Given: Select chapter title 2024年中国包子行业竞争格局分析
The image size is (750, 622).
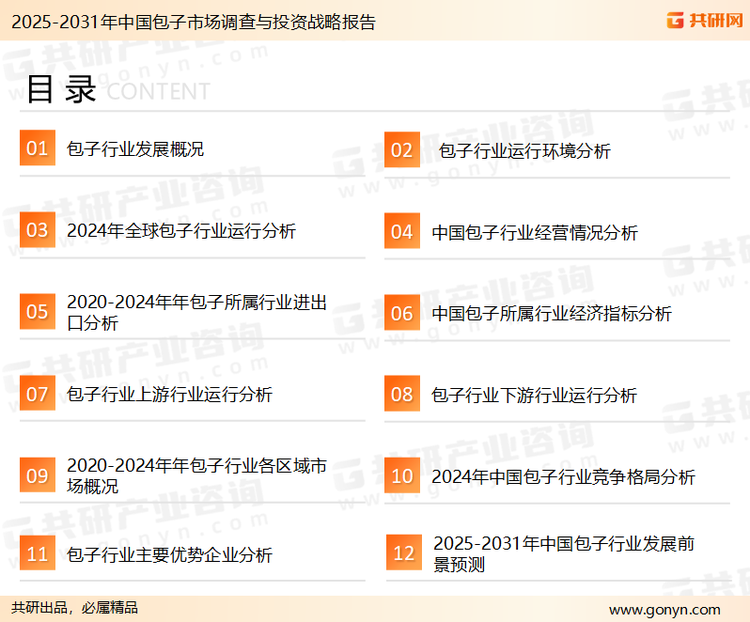Looking at the screenshot, I should pos(563,477).
